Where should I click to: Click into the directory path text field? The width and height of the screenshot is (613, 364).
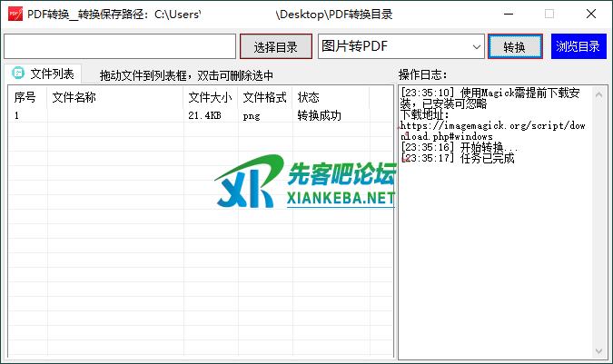(119, 46)
